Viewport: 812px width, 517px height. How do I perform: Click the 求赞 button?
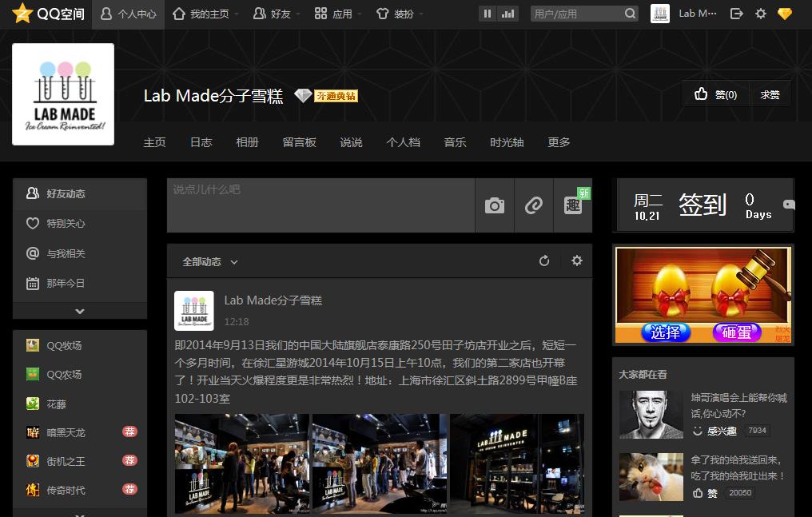[770, 94]
